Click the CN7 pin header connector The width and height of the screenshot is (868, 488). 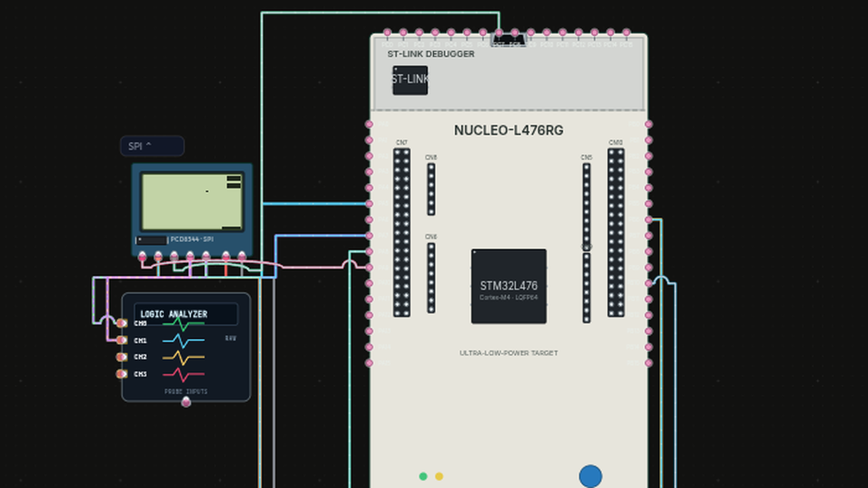(x=401, y=232)
